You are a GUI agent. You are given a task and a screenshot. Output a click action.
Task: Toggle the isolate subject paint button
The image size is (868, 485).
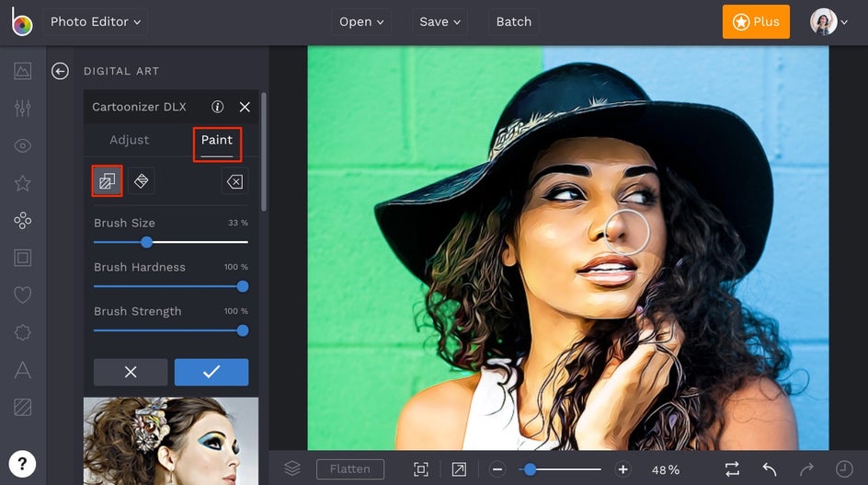142,181
